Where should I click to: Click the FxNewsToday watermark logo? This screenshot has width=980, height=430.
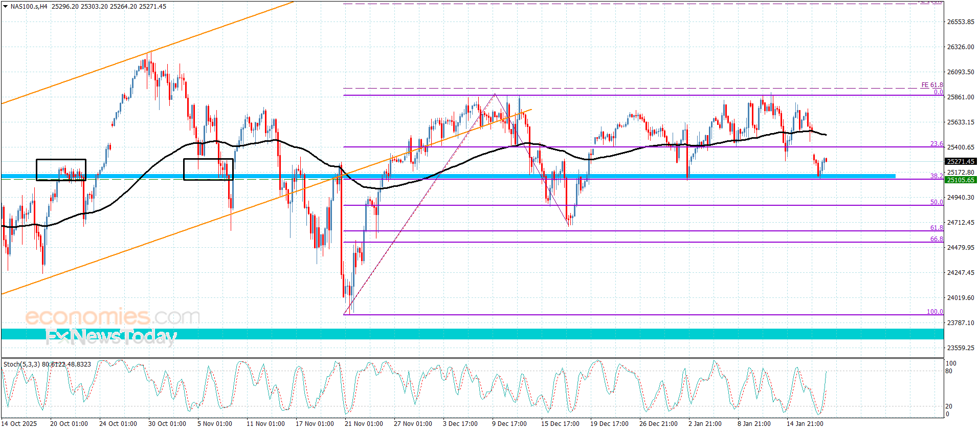pos(111,336)
